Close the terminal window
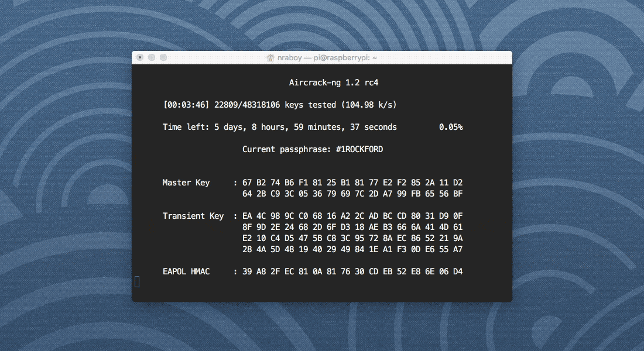The width and height of the screenshot is (644, 351). point(140,58)
